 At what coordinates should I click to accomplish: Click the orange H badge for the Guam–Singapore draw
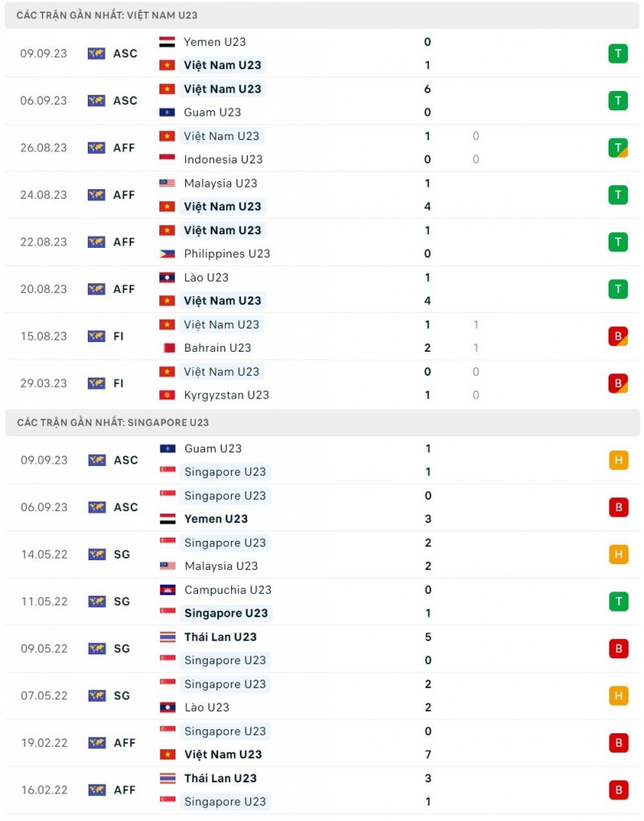pos(617,460)
